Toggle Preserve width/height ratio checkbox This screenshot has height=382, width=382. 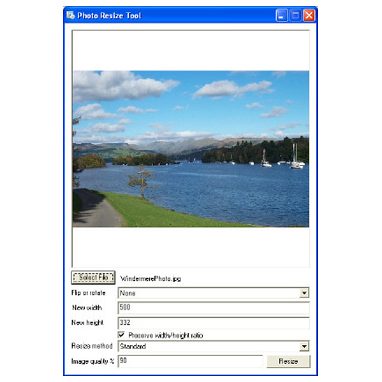[x=121, y=335]
